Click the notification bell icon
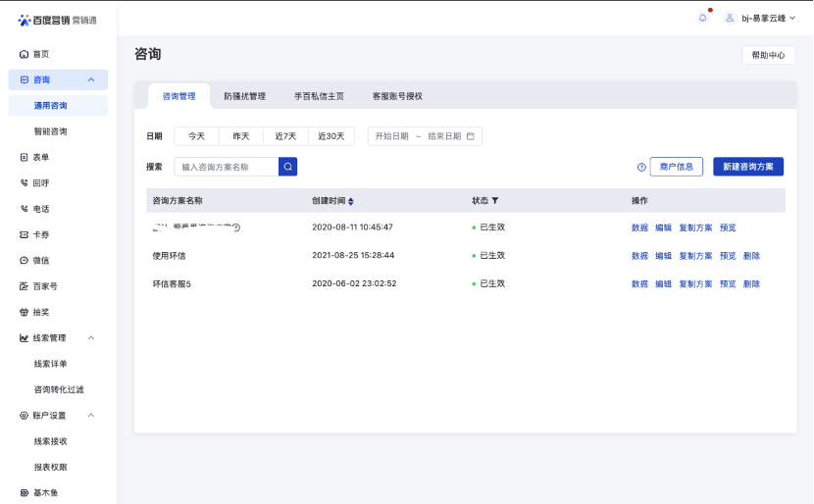The image size is (814, 504). [702, 18]
